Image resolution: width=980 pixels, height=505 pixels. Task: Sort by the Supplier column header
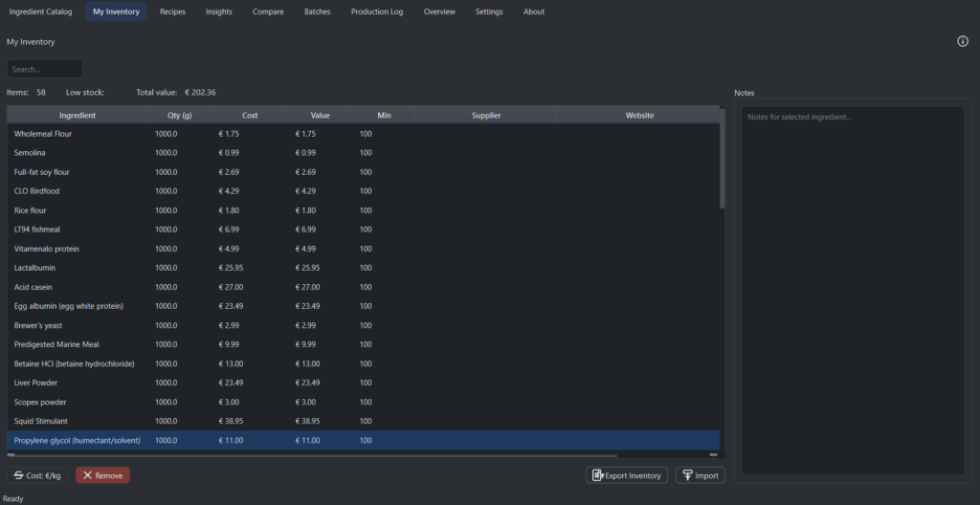pos(486,115)
